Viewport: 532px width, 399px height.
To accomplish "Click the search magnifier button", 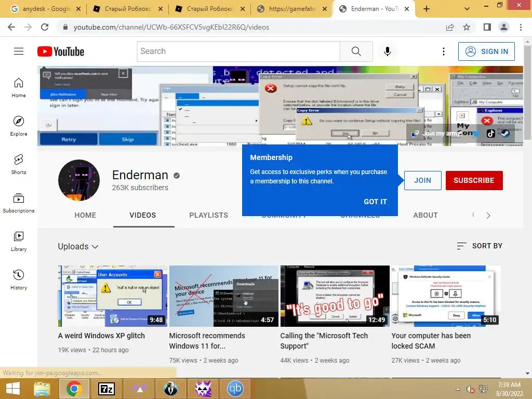I will click(356, 51).
